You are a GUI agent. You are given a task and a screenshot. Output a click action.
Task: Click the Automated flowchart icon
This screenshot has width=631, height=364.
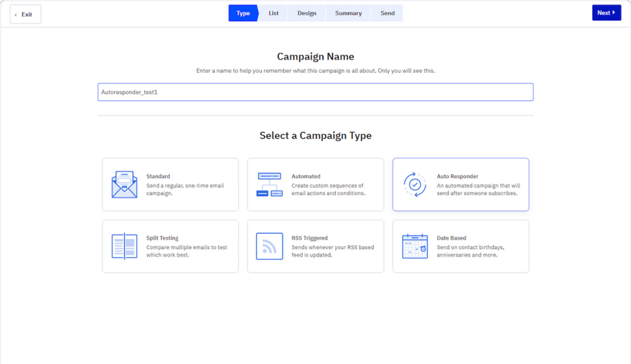pyautogui.click(x=269, y=185)
